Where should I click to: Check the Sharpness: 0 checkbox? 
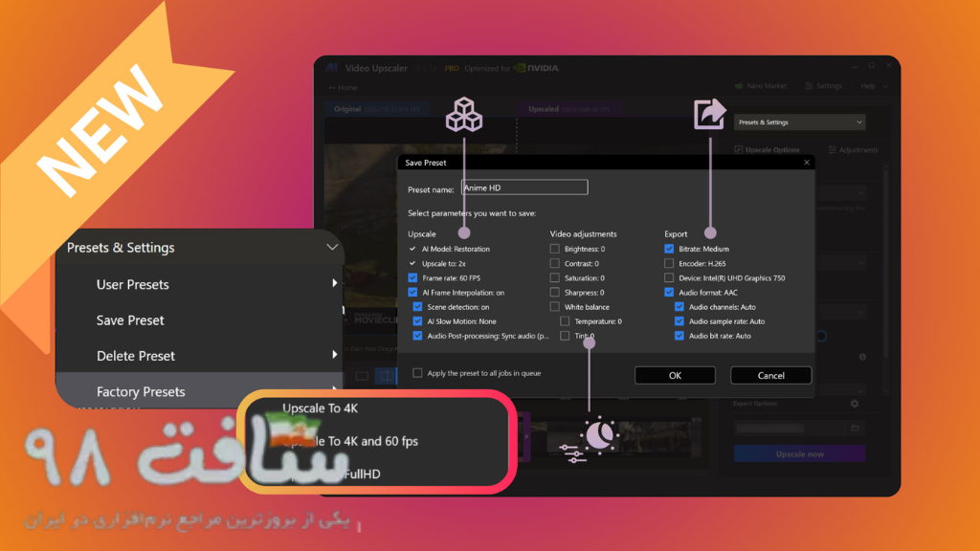(554, 293)
